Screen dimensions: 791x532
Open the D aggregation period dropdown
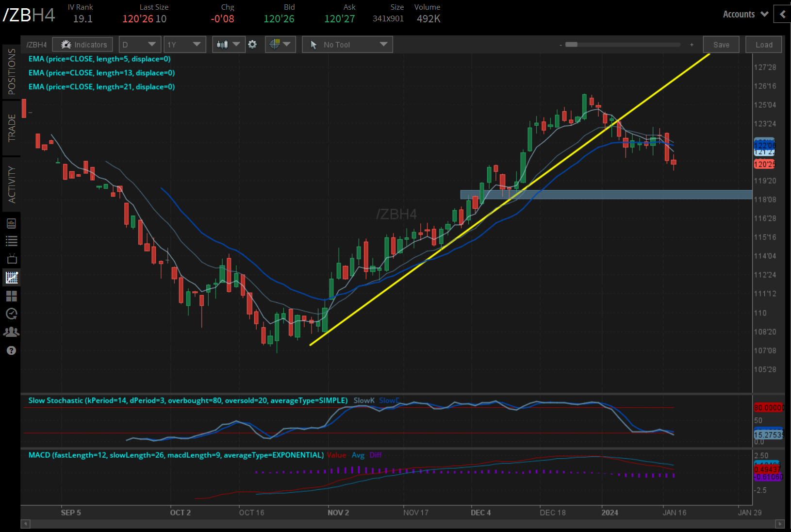[140, 45]
